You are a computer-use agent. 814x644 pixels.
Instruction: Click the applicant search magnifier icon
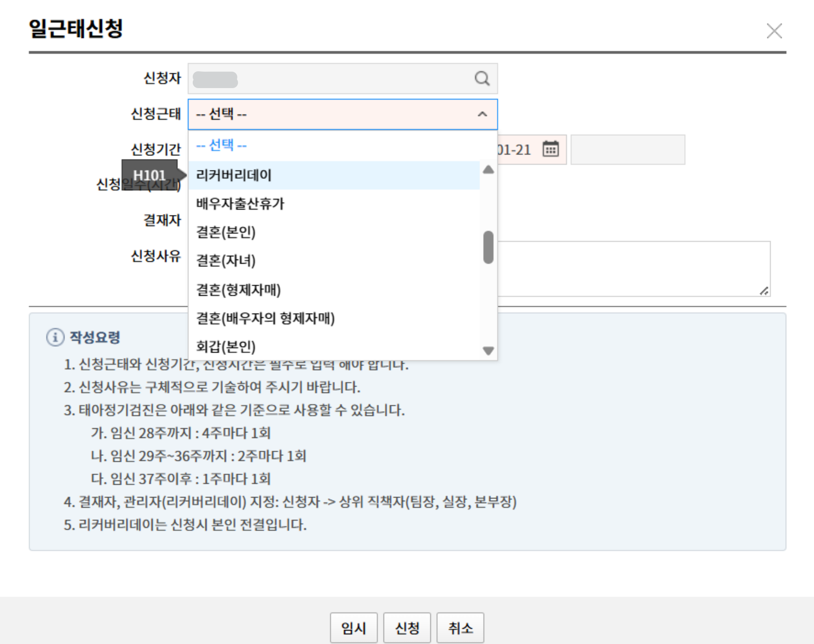482,79
